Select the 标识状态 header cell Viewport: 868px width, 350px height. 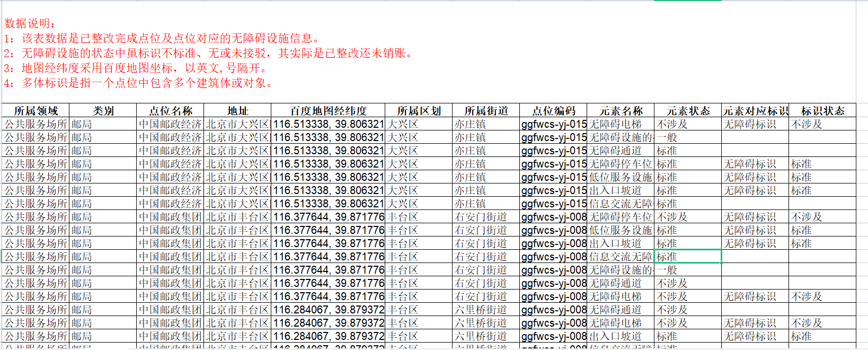[822, 111]
